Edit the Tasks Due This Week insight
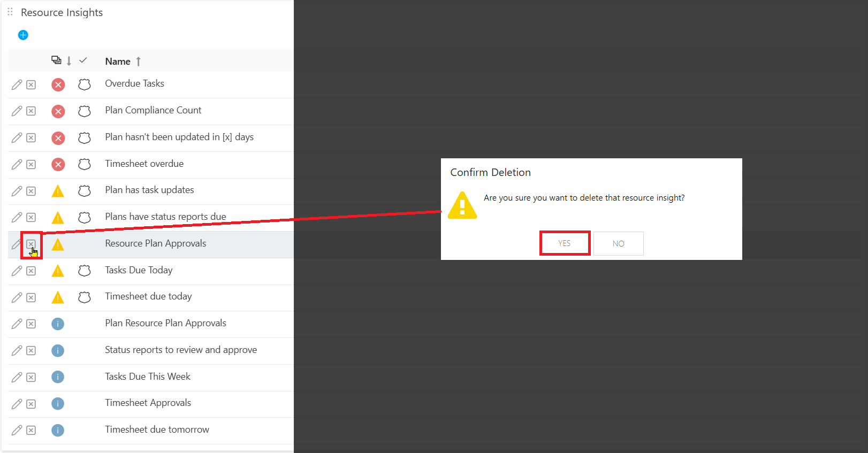The width and height of the screenshot is (868, 453). (17, 377)
